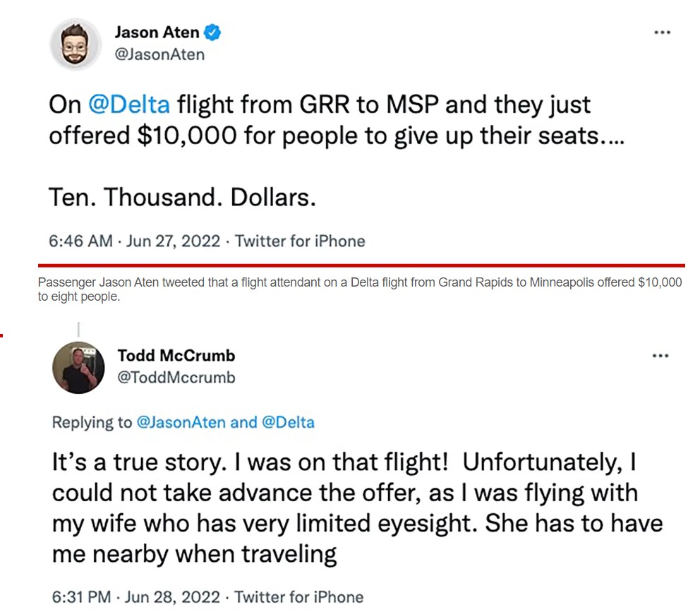Screen dimensions: 700x612
Task: Click Todd McCrumb's profile photo
Action: point(78,367)
